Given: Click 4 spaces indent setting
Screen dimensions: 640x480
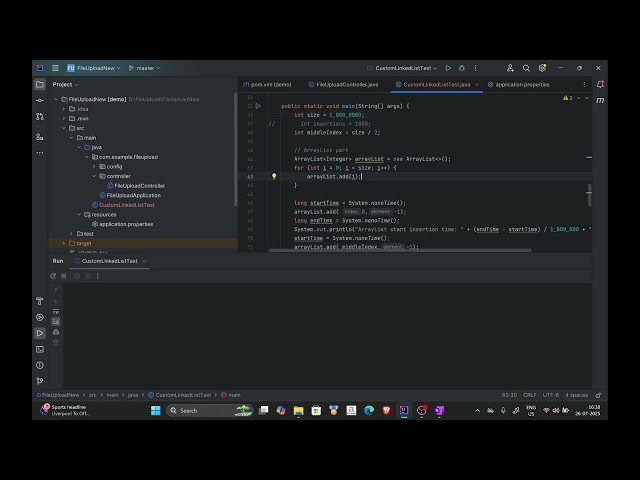Looking at the screenshot, I should (576, 395).
